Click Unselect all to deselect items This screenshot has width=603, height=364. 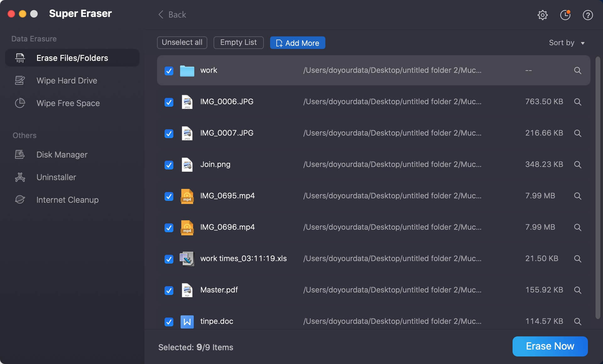[x=182, y=43]
